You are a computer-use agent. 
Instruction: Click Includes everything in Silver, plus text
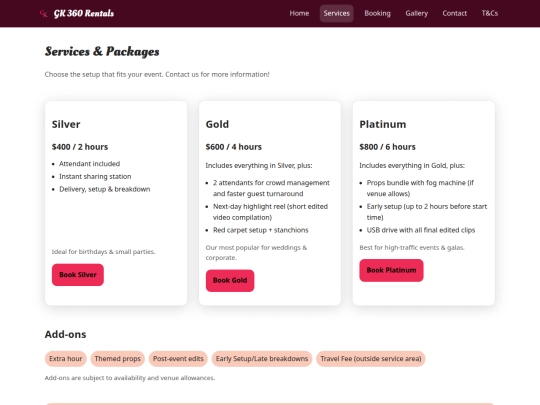pyautogui.click(x=259, y=166)
